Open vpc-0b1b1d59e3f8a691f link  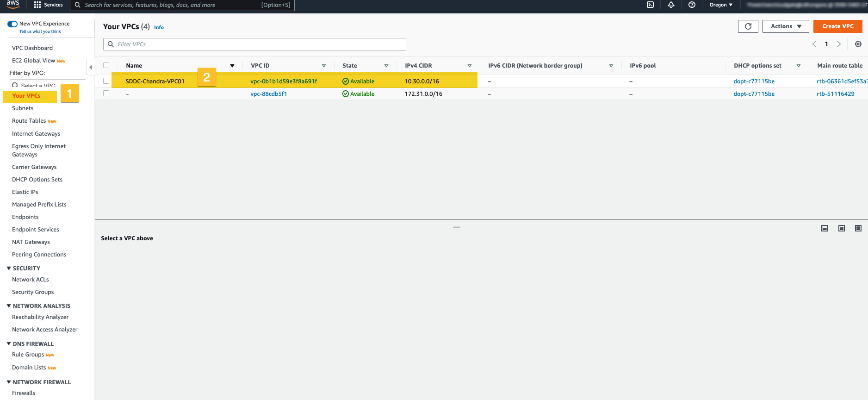[284, 81]
